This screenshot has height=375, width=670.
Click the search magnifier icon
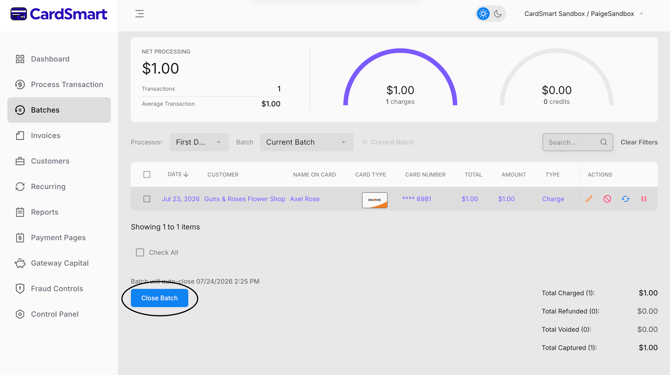(x=603, y=142)
